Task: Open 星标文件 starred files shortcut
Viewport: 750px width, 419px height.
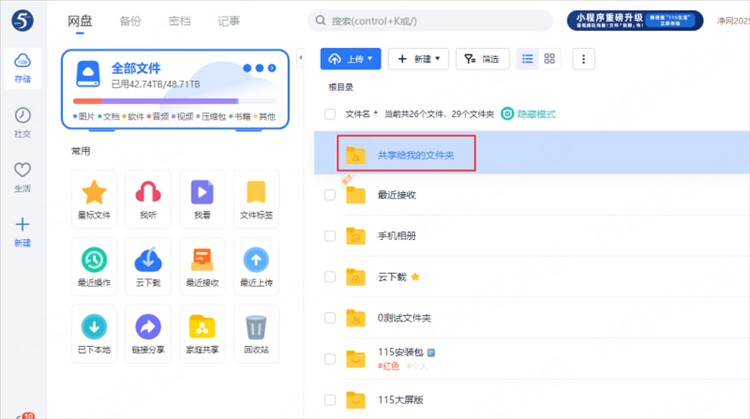Action: (x=94, y=199)
